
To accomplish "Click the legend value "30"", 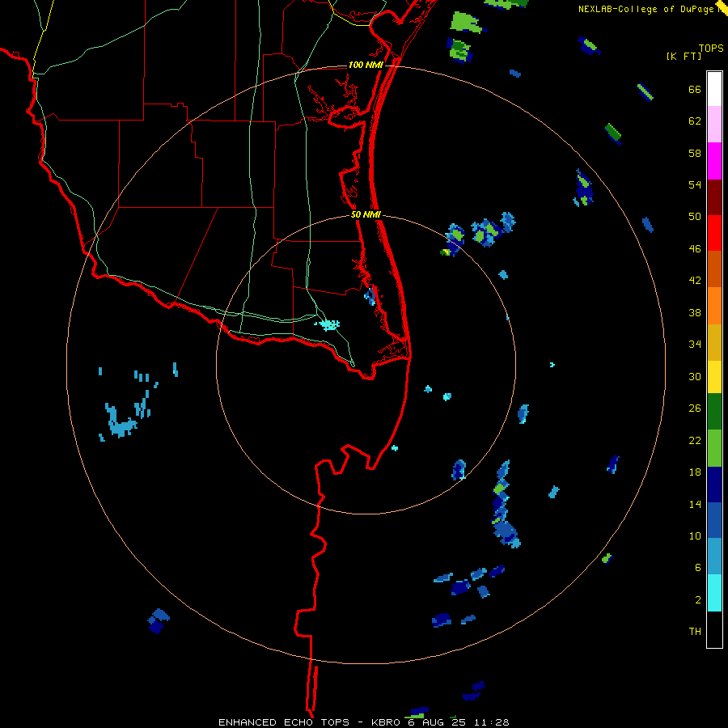I will pyautogui.click(x=695, y=376).
